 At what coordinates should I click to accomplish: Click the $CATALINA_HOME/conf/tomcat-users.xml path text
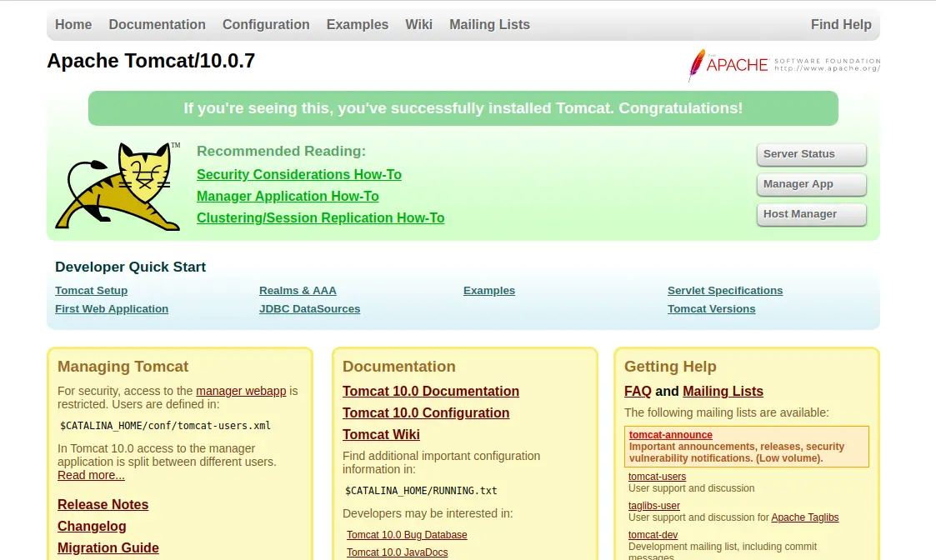pos(165,426)
